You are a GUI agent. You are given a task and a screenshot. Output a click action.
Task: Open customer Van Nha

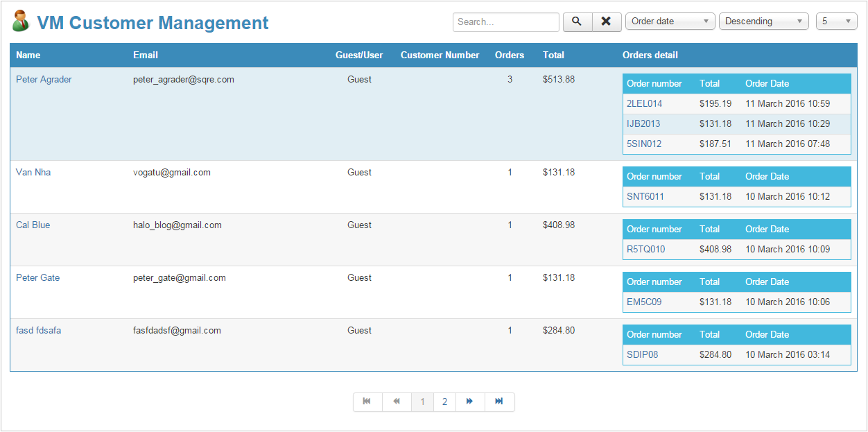33,173
